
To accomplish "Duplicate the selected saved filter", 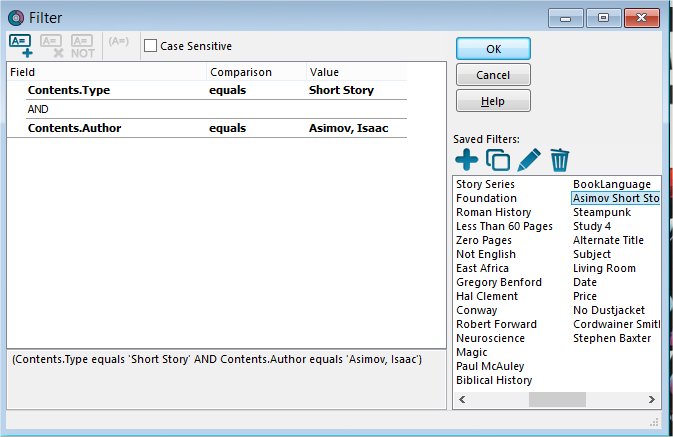I will click(x=497, y=158).
